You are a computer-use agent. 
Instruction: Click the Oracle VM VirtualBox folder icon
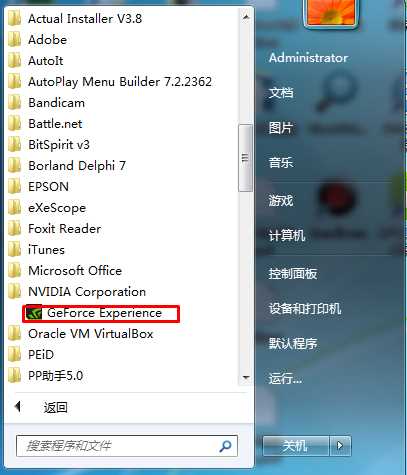pyautogui.click(x=14, y=334)
